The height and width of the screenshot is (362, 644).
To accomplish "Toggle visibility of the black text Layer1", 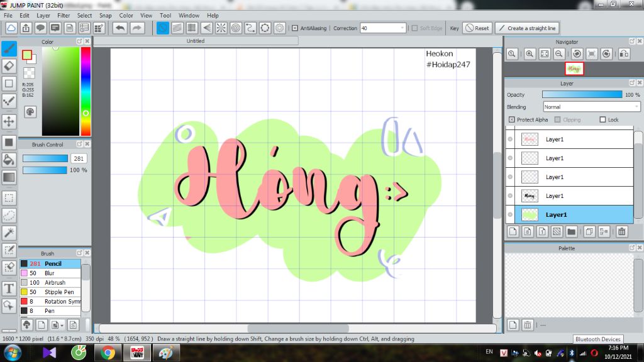I will pos(510,196).
